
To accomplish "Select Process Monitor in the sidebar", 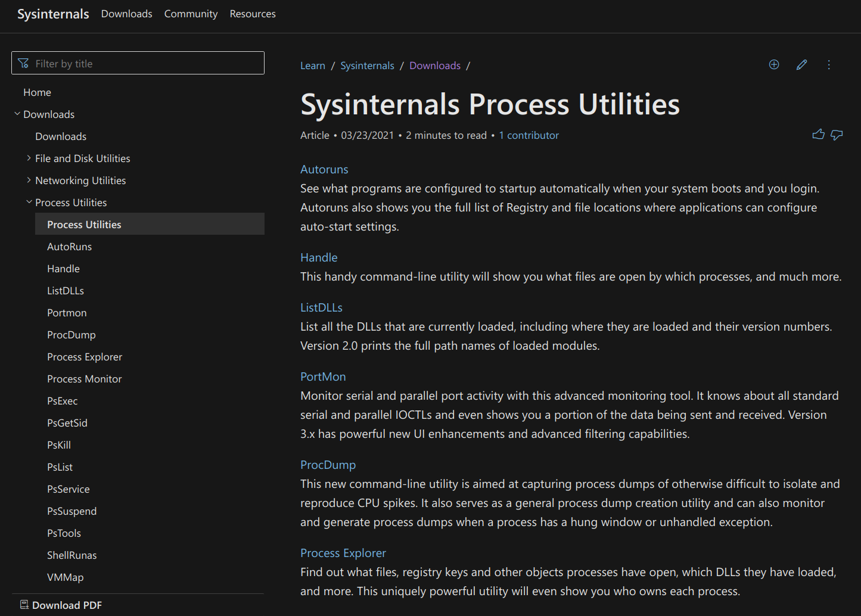I will point(85,379).
